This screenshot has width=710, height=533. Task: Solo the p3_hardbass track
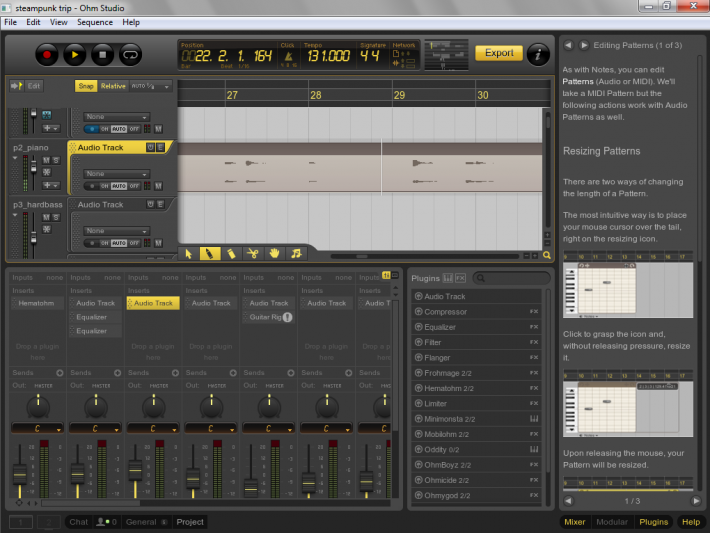pyautogui.click(x=56, y=217)
